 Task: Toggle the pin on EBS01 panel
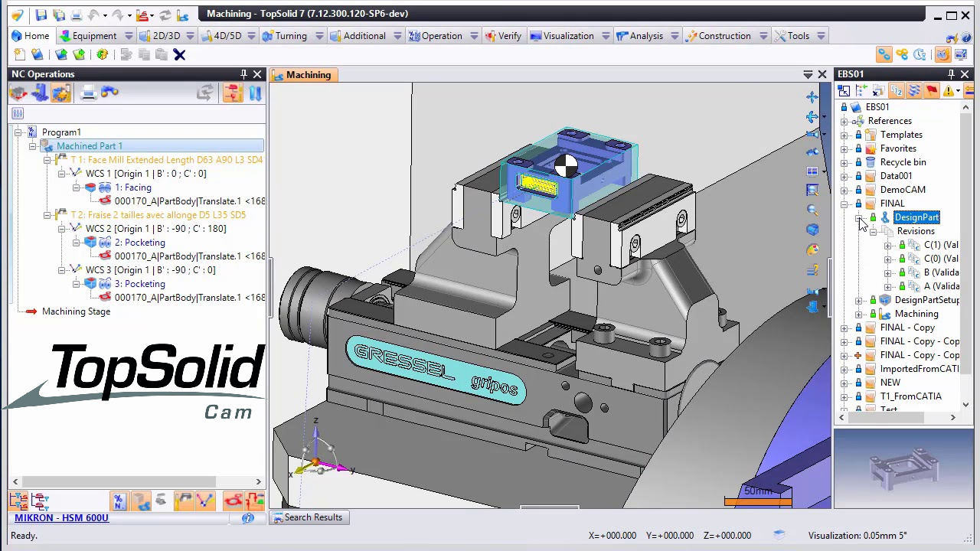click(951, 74)
